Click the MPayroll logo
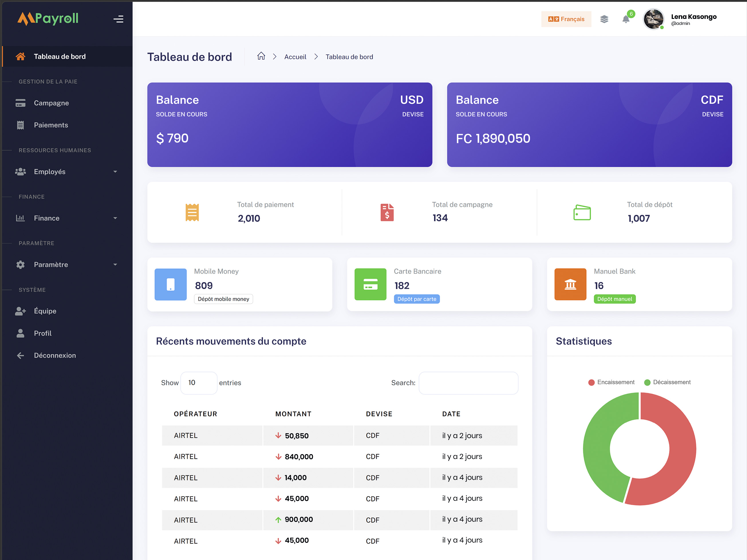This screenshot has width=747, height=560. 48,19
